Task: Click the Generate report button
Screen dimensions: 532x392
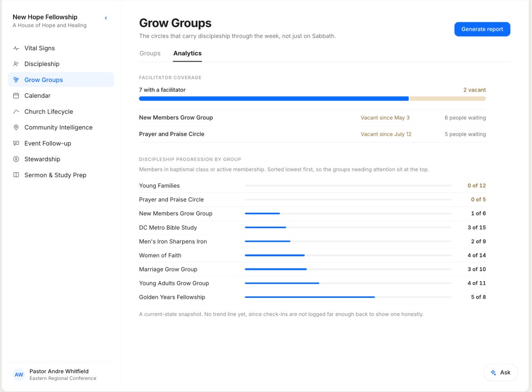Action: click(482, 29)
